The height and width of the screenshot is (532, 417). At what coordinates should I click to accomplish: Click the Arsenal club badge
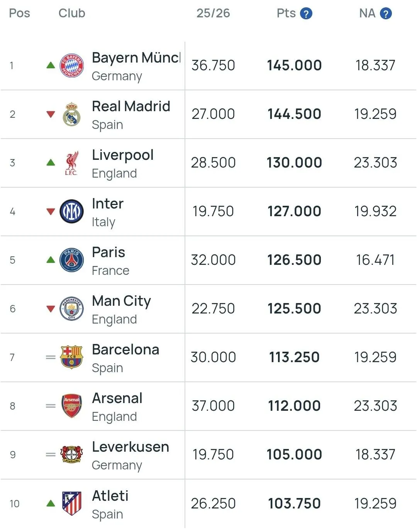[72, 406]
